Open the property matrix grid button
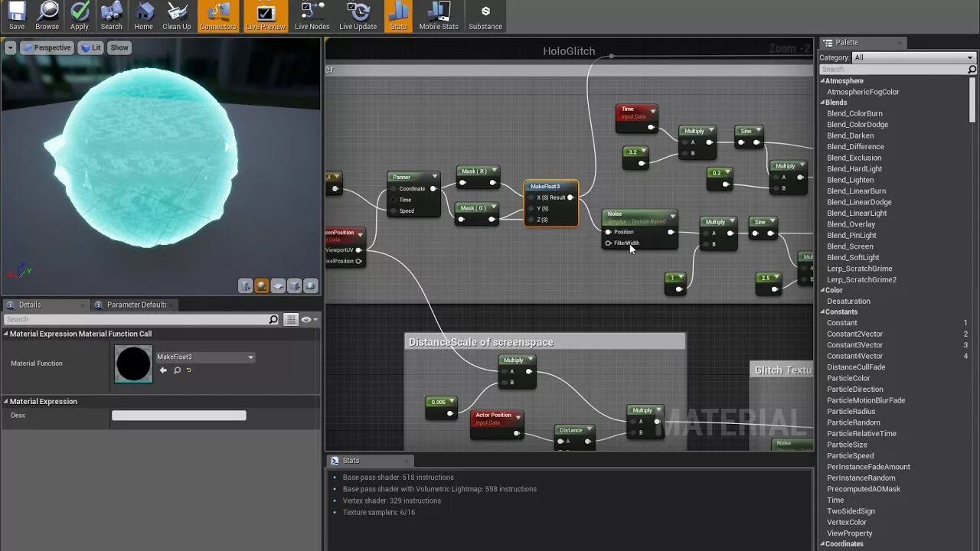 291,319
